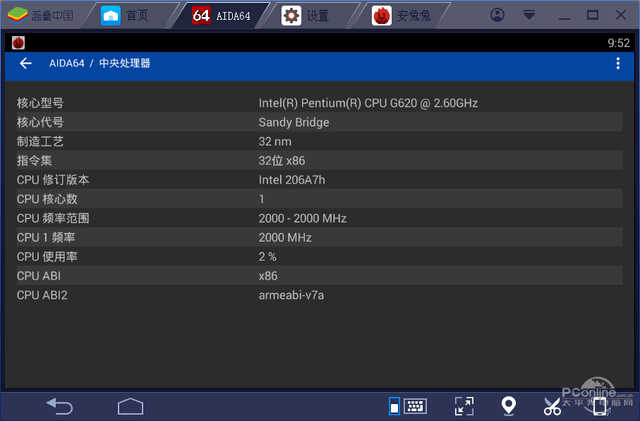Select the CPU 修订版本 row
Image resolution: width=640 pixels, height=421 pixels.
(x=319, y=180)
